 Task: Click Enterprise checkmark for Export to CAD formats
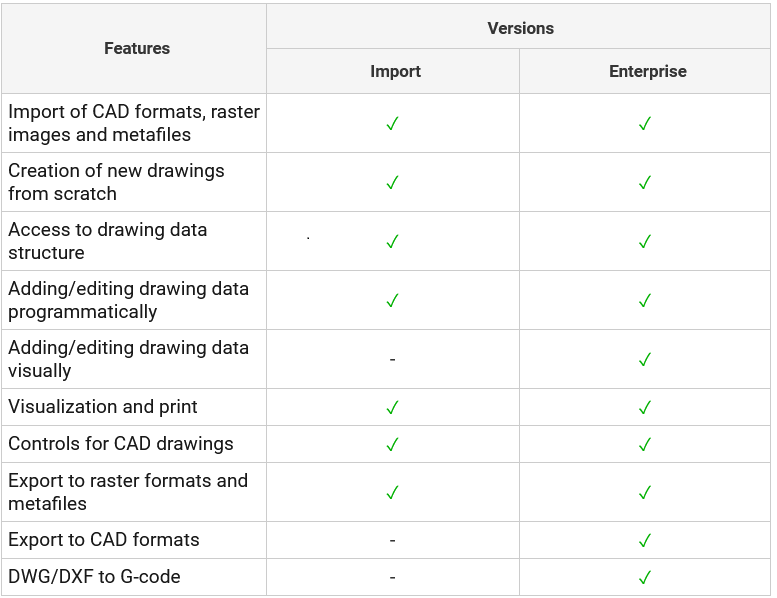point(645,541)
